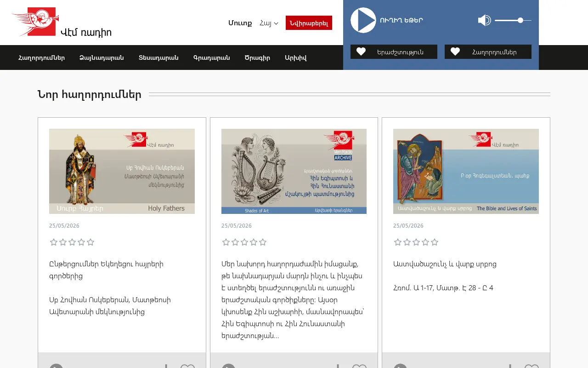Rate the Bible and Saints program three stars
Viewport: 588px width, 368px height.
pyautogui.click(x=416, y=242)
